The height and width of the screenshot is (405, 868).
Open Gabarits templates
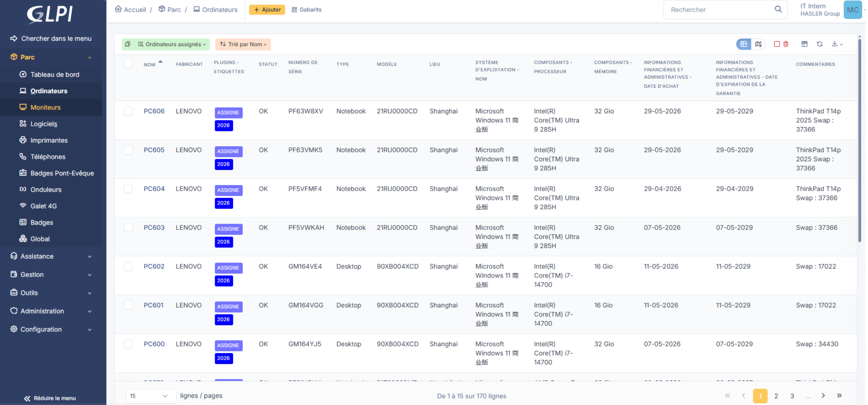tap(306, 9)
